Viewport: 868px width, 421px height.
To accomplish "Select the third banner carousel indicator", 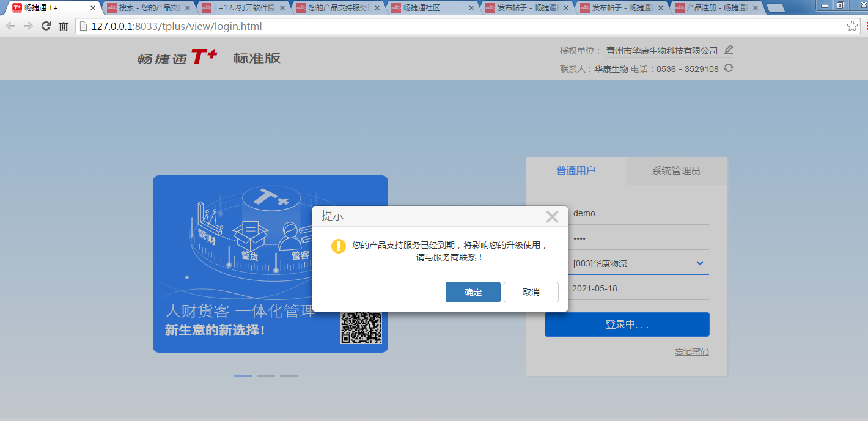I will (289, 376).
